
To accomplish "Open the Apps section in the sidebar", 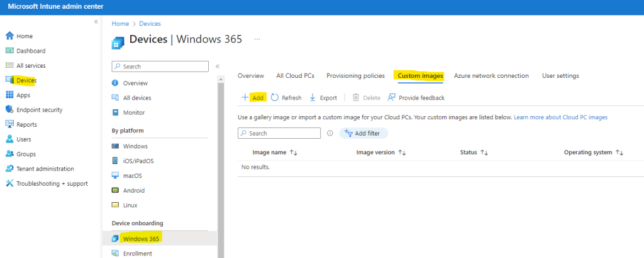I will click(x=18, y=95).
